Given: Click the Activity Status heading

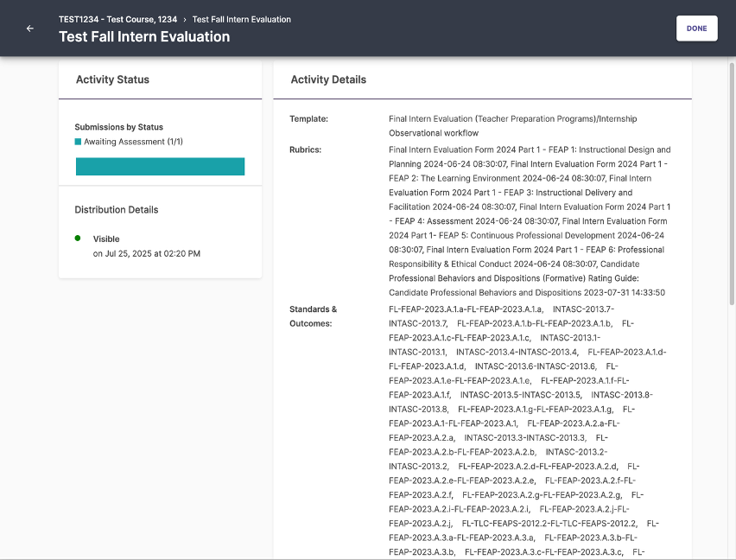Looking at the screenshot, I should tap(112, 80).
